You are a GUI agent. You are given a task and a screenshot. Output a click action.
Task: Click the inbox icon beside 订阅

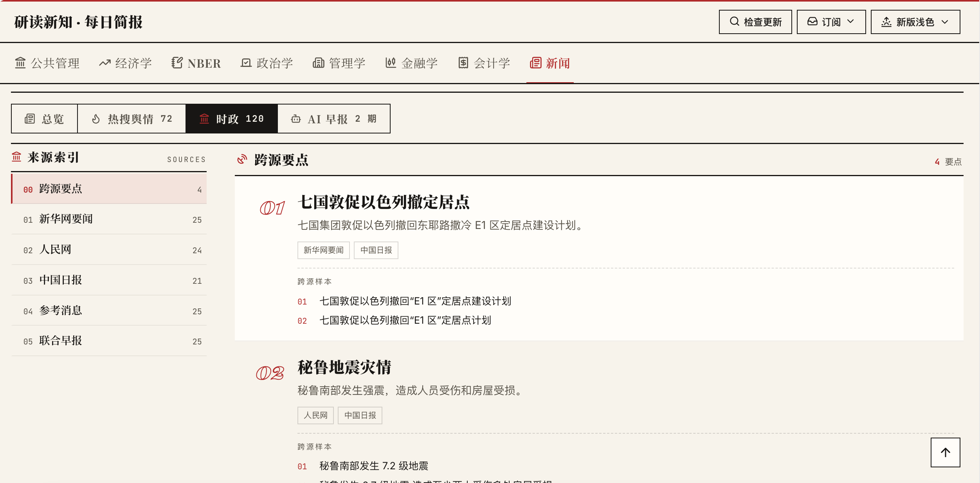click(x=812, y=22)
